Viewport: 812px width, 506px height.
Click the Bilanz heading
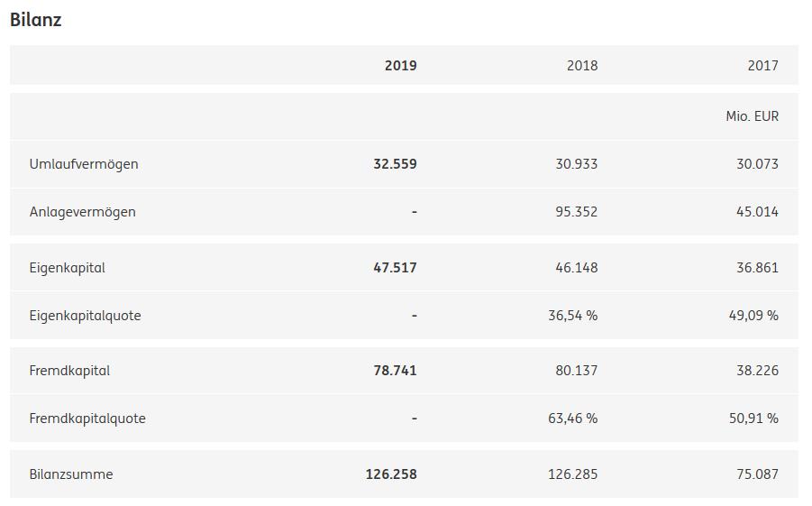click(x=36, y=20)
